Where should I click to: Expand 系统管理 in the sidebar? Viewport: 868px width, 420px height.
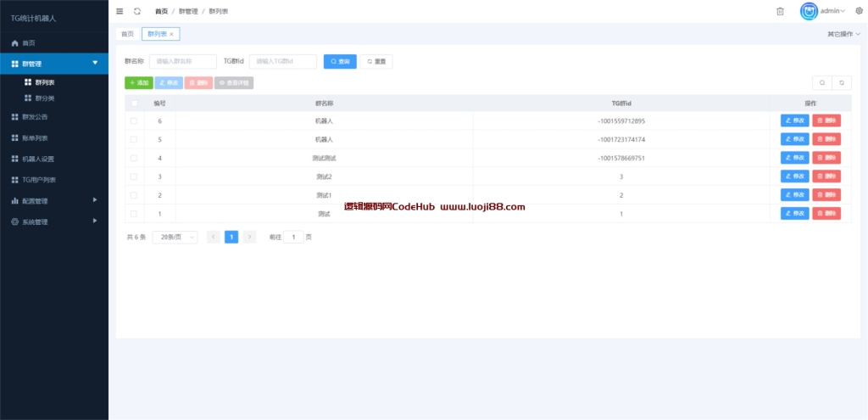click(x=54, y=221)
